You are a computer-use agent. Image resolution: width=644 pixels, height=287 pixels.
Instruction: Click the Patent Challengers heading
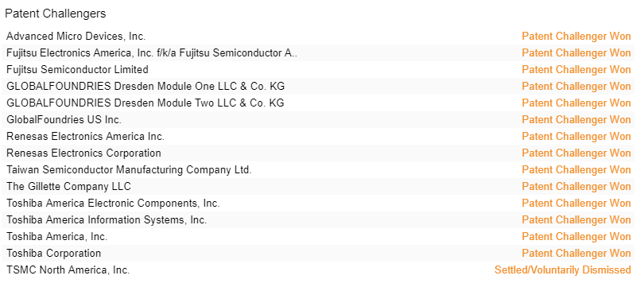(x=56, y=14)
